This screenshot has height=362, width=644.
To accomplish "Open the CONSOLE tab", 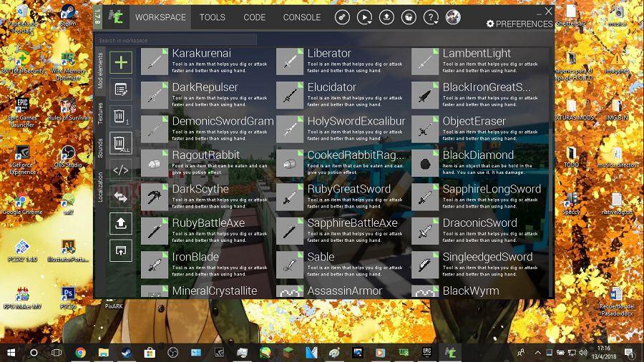I will click(301, 17).
